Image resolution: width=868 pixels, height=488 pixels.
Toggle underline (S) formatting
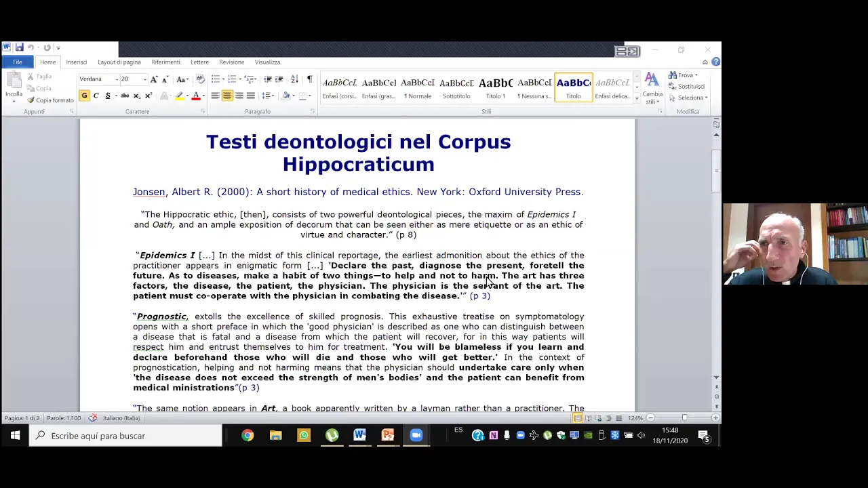(x=107, y=96)
